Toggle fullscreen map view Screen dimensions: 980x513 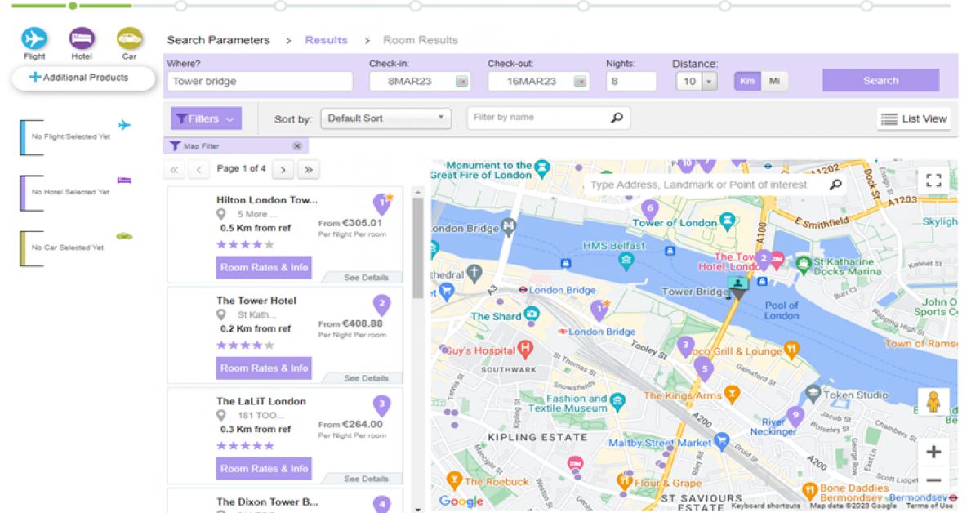933,181
